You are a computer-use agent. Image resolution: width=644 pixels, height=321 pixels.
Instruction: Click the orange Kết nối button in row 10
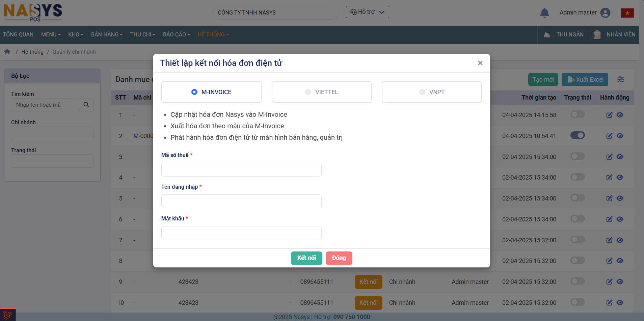(368, 303)
